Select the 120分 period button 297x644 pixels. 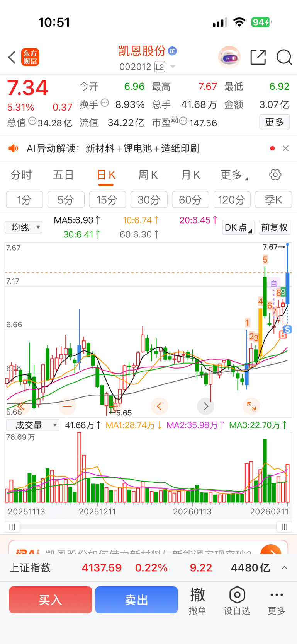click(232, 200)
